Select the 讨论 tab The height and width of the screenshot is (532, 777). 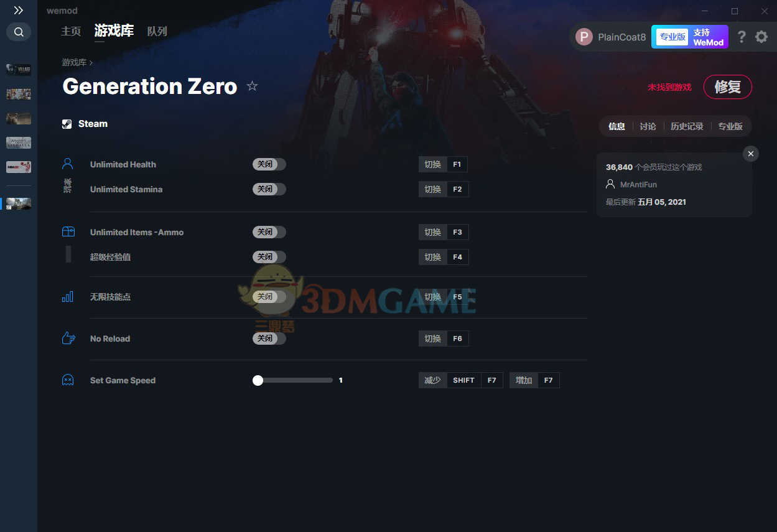(x=648, y=126)
